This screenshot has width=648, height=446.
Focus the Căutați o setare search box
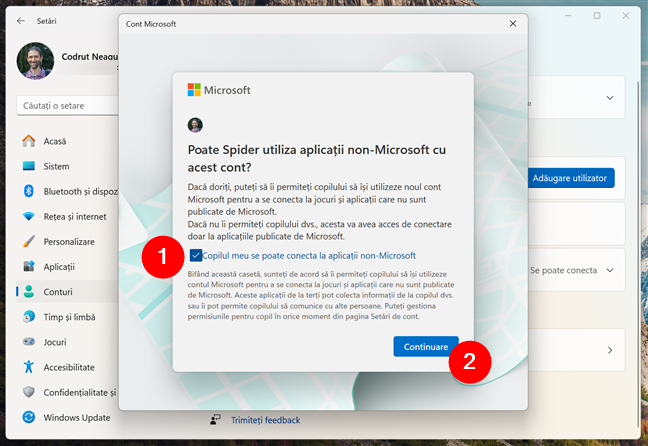68,106
